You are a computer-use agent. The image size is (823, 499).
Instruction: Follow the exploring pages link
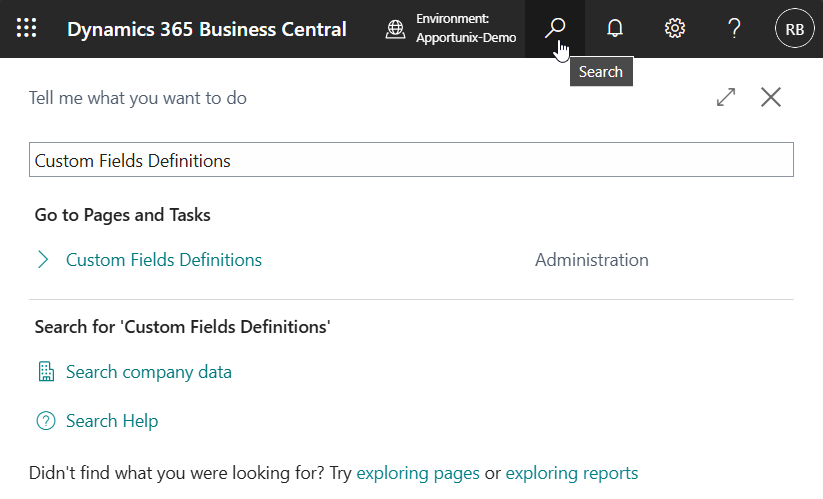418,473
